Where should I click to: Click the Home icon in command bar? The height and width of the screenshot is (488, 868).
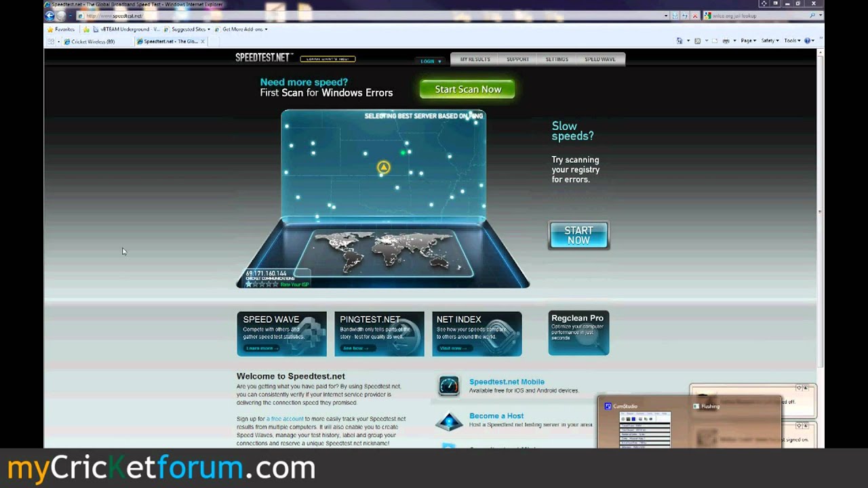679,41
